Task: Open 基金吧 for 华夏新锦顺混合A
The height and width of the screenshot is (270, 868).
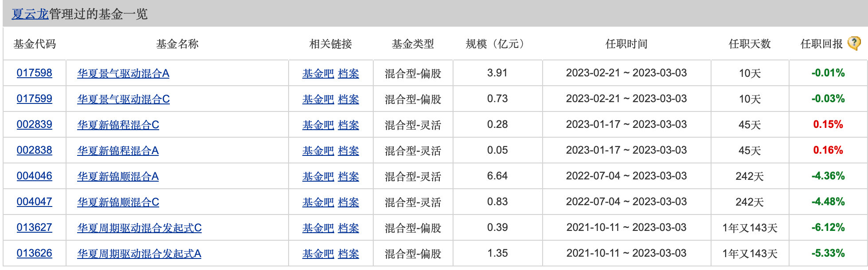Action: tap(318, 176)
